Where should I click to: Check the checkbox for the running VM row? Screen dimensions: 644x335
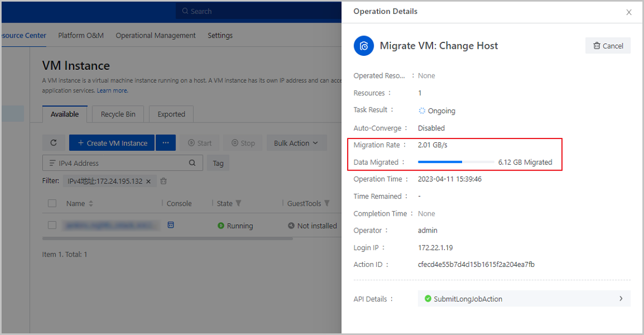click(x=52, y=225)
